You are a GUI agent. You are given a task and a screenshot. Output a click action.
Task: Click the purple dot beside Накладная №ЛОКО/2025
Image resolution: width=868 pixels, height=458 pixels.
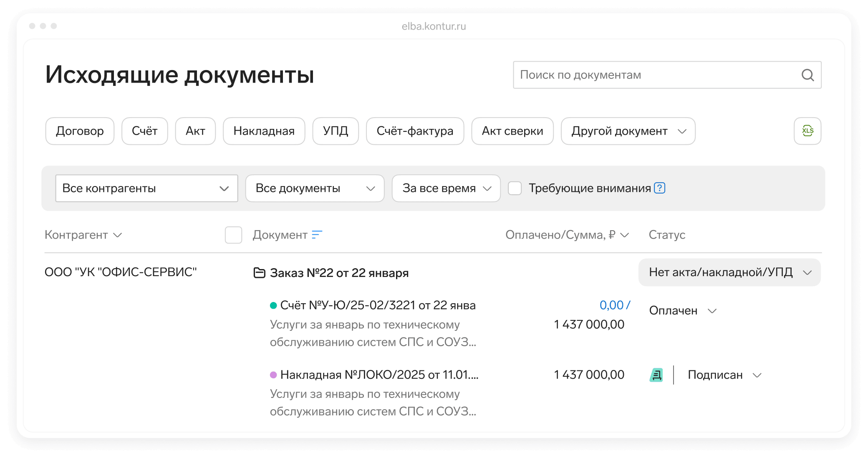pos(273,375)
